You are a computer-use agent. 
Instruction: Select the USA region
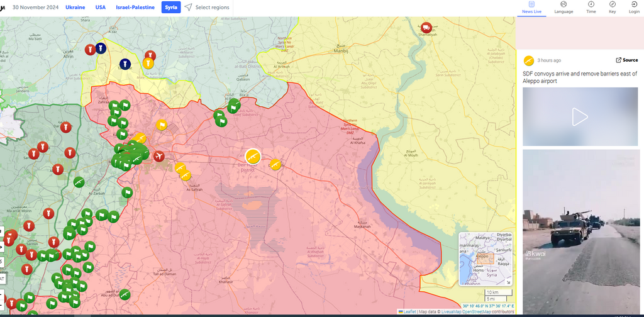101,8
